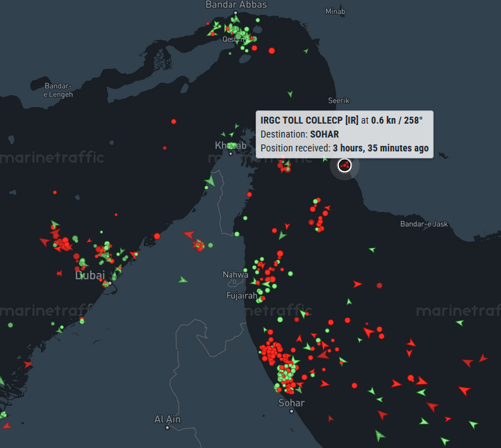Click the Khasab city marker dot
The height and width of the screenshot is (448, 501).
pyautogui.click(x=231, y=154)
